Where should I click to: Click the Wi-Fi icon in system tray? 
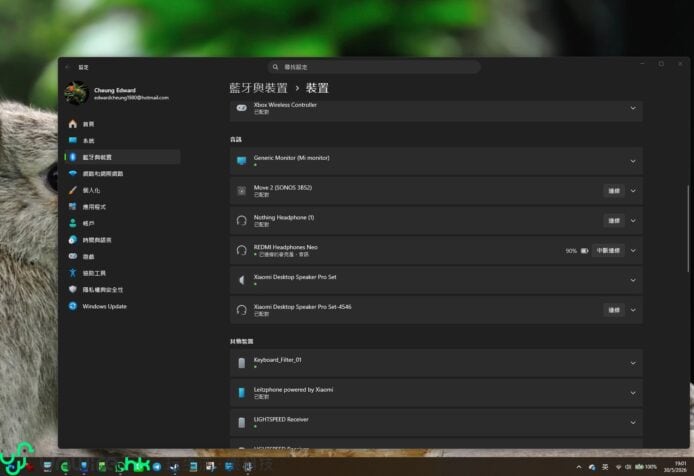click(618, 467)
